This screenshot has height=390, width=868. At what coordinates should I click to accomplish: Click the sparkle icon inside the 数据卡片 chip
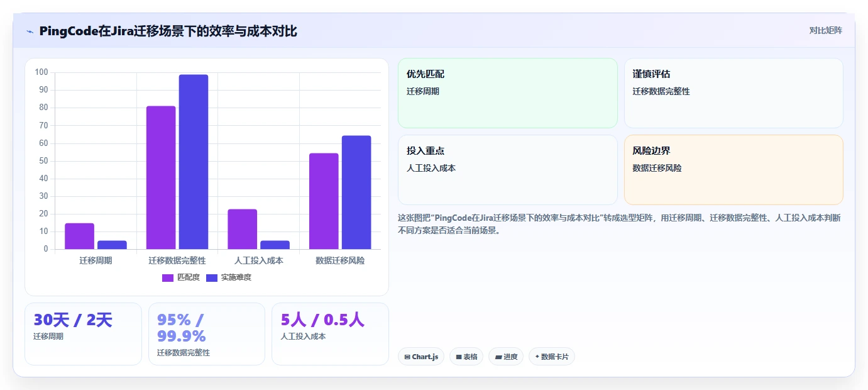tap(537, 357)
